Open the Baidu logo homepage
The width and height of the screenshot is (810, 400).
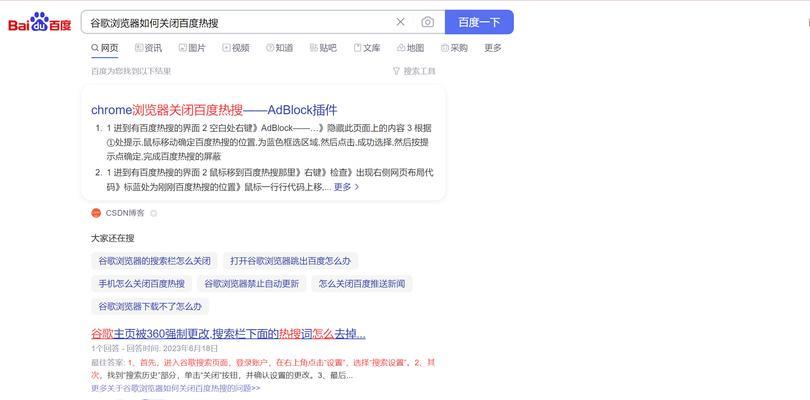(x=40, y=22)
